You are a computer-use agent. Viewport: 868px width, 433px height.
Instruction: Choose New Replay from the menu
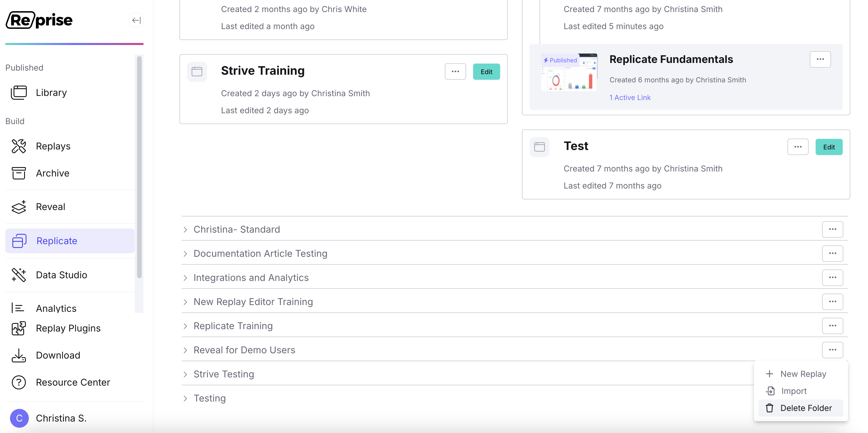coord(801,374)
